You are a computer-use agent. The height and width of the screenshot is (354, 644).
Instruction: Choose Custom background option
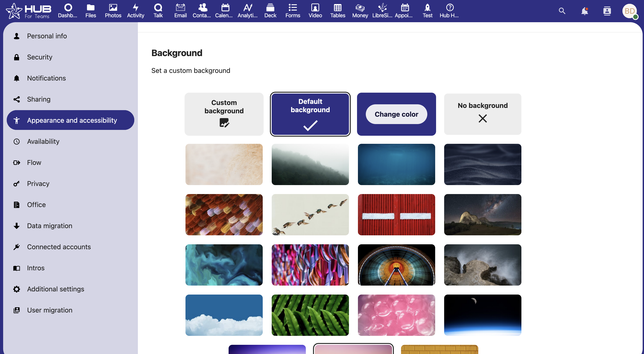[x=224, y=114]
